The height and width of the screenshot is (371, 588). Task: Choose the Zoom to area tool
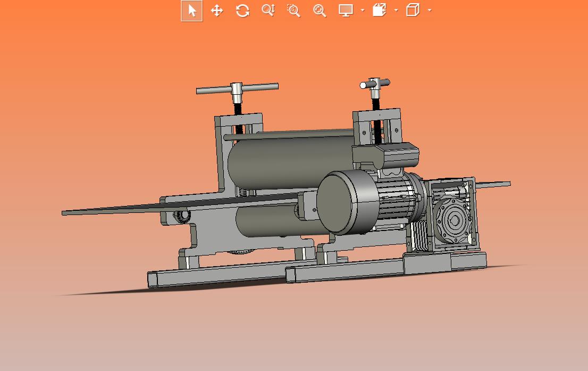pos(293,11)
